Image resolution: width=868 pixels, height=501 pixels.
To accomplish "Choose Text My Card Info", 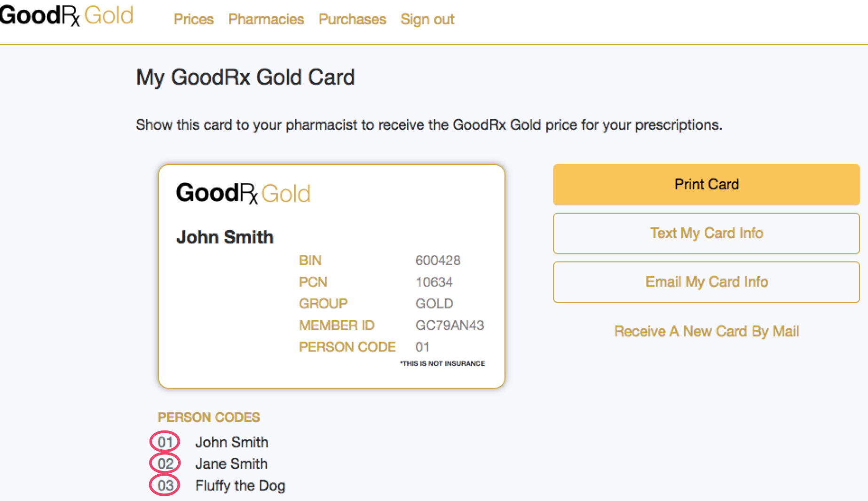I will (x=706, y=233).
